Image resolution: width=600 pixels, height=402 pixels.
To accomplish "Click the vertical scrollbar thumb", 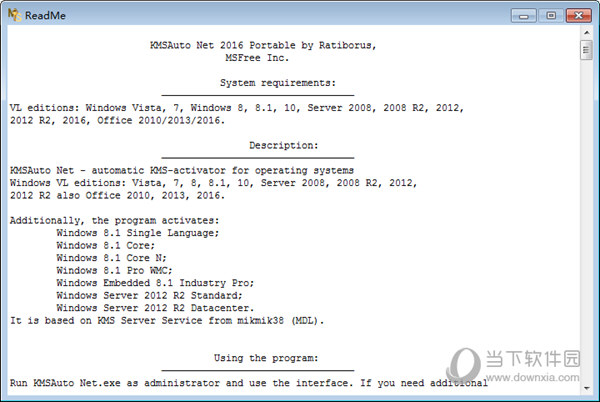I will pos(586,50).
